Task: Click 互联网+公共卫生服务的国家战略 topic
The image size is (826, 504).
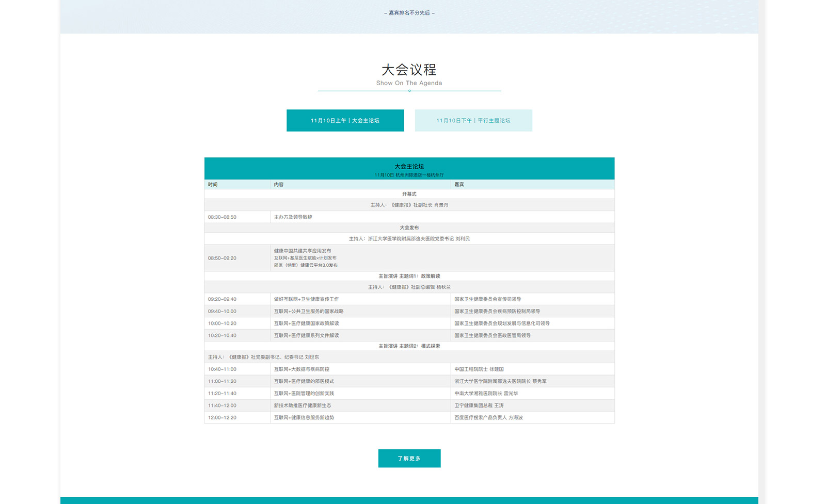Action: coord(309,311)
